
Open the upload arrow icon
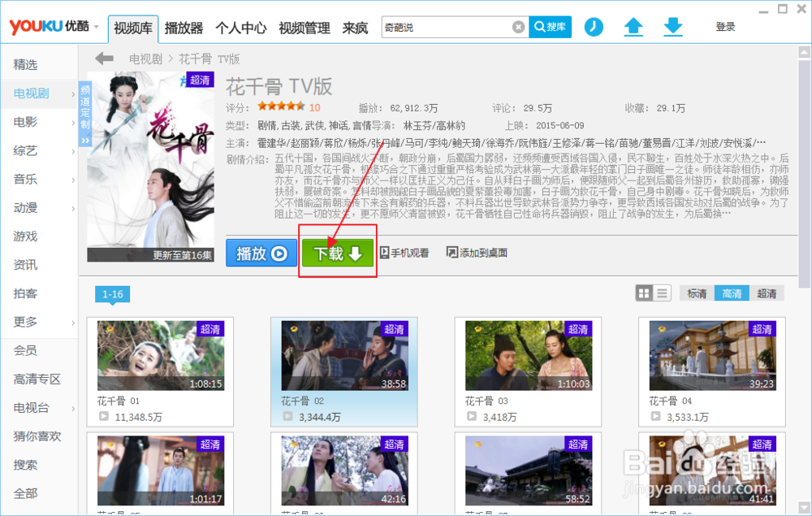633,27
